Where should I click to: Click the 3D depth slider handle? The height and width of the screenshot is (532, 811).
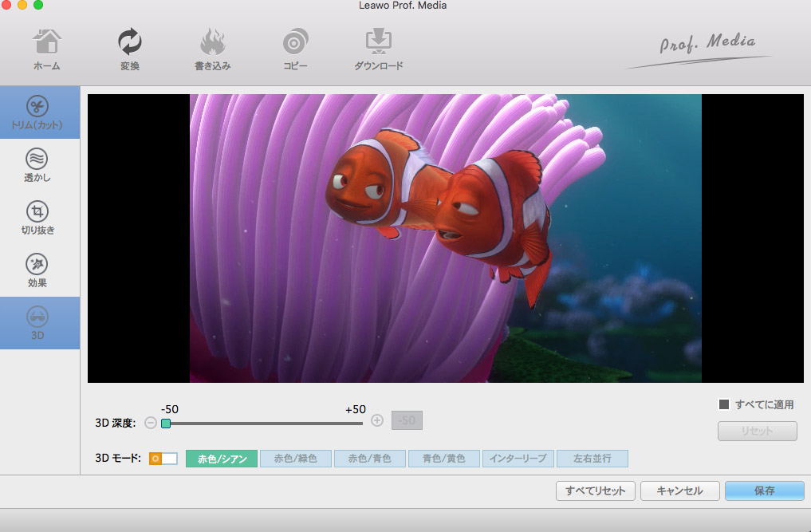[166, 423]
